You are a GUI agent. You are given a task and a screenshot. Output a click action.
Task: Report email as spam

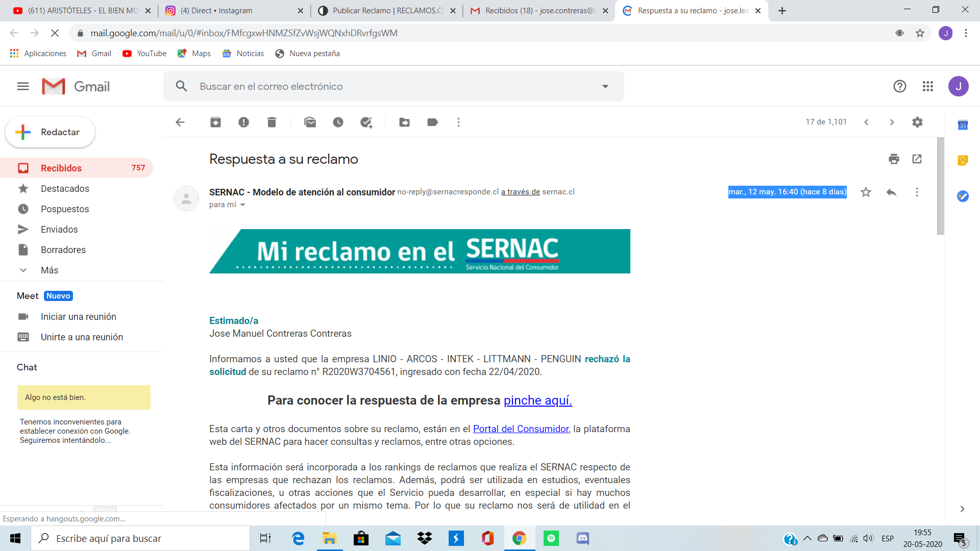pos(243,122)
